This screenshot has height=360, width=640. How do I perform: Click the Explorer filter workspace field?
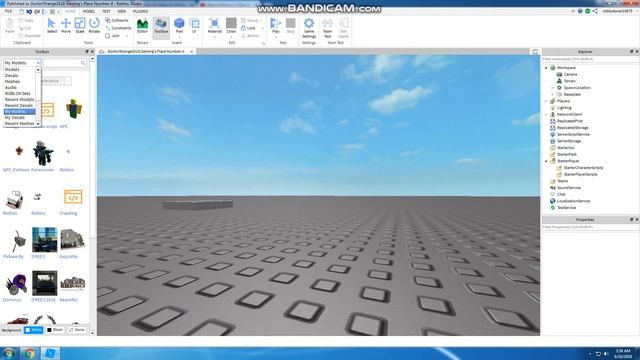(x=590, y=59)
